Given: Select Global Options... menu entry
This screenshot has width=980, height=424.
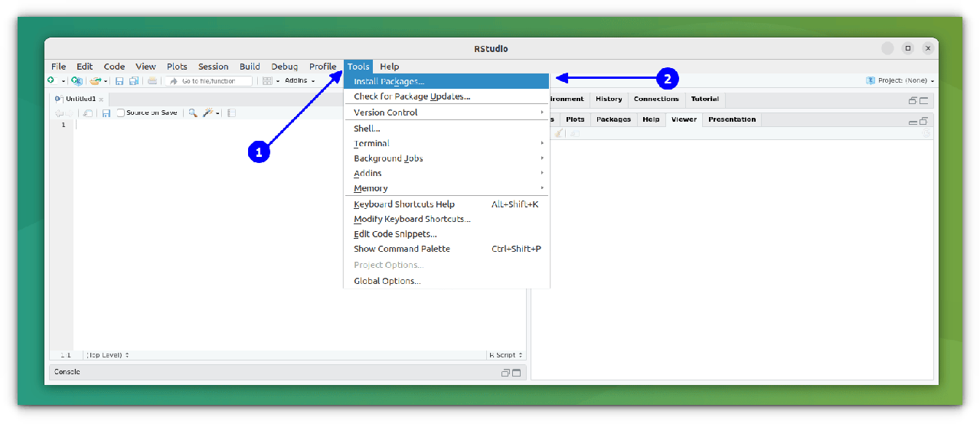Looking at the screenshot, I should (x=387, y=281).
